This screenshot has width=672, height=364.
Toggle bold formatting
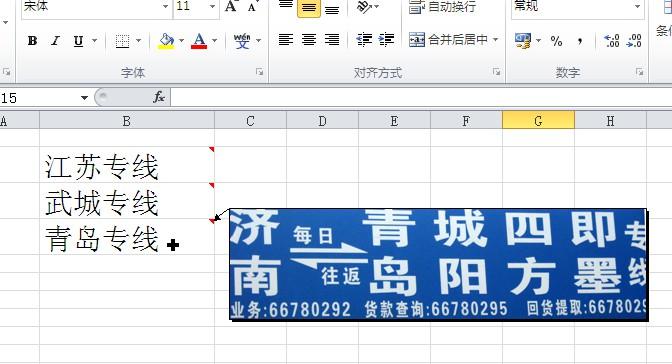(x=32, y=41)
